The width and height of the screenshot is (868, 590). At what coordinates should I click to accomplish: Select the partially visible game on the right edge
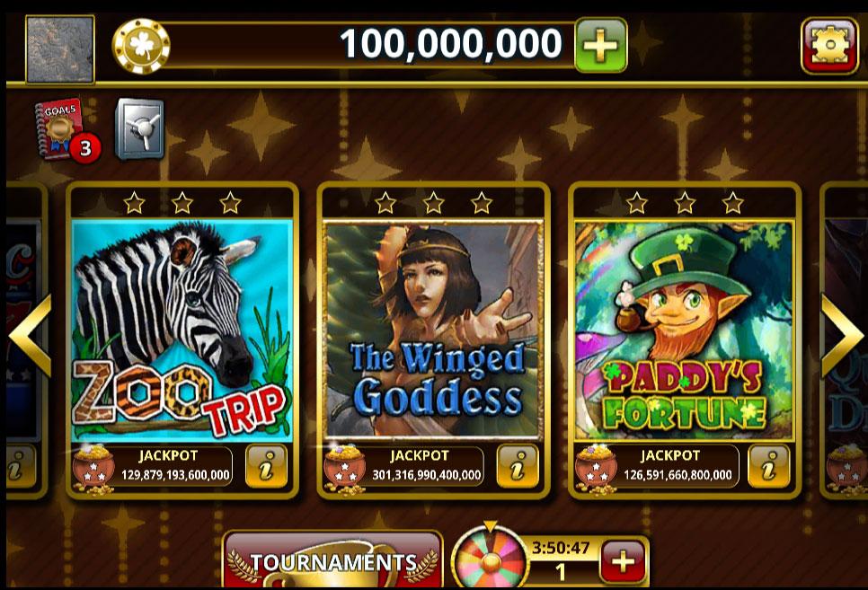coord(845,340)
